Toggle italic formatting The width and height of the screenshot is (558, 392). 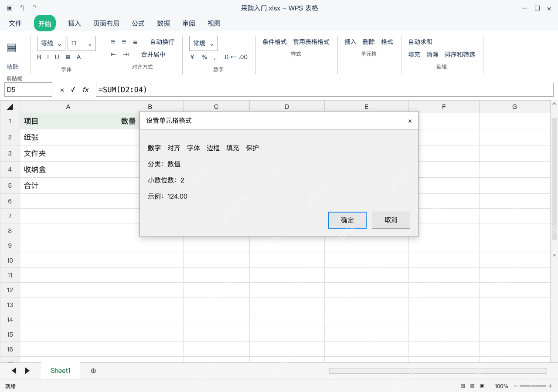[x=48, y=57]
